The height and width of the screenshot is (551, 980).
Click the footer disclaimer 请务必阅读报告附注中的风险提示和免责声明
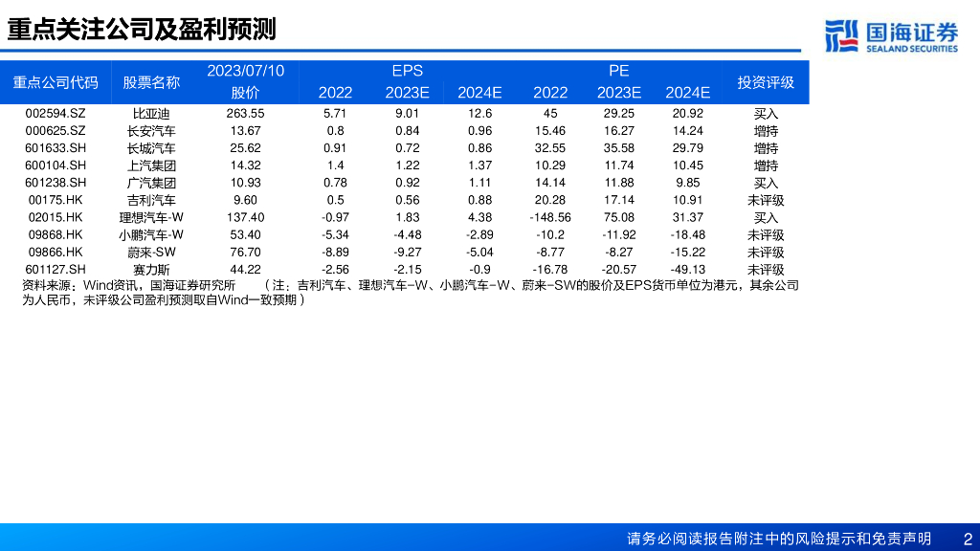[779, 539]
